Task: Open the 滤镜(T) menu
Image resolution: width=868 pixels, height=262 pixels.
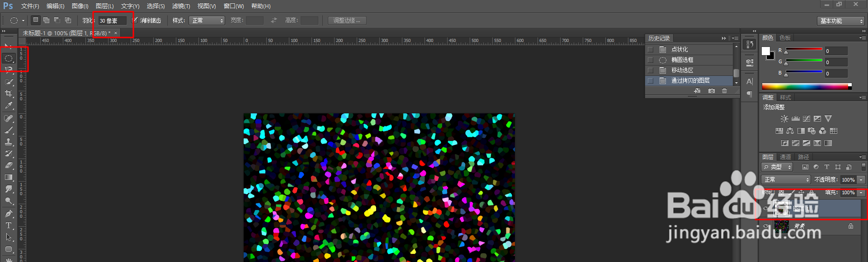Action: coord(181,6)
